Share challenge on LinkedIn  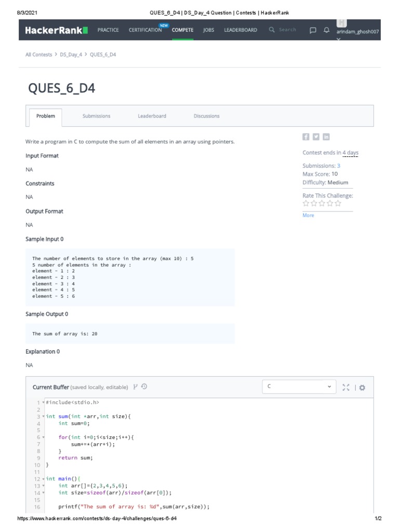(x=326, y=137)
